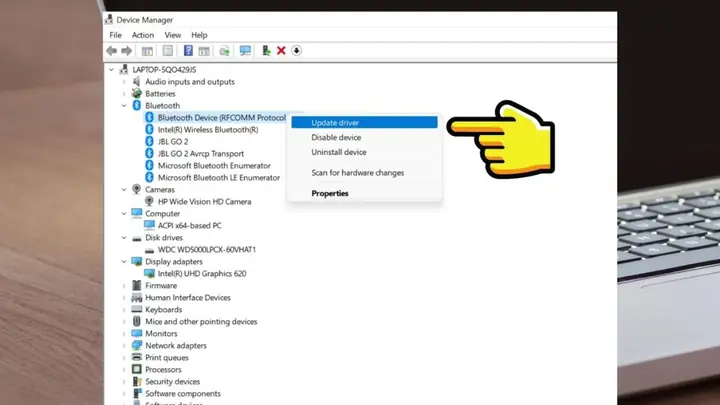Collapse the LAPTOP-5QO429JS root node
Screen dimensions: 720x405
click(111, 69)
